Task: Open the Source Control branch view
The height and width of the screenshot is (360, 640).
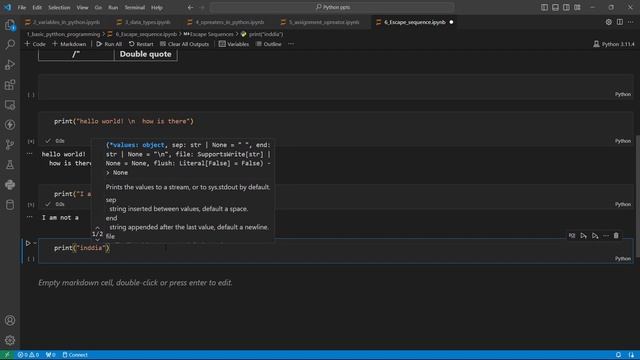Action: 10,144
